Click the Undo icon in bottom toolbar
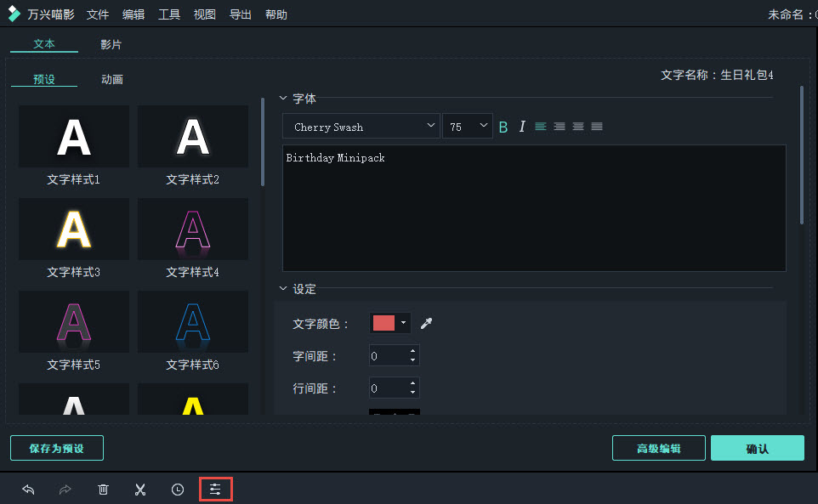Image resolution: width=818 pixels, height=504 pixels. (x=28, y=490)
